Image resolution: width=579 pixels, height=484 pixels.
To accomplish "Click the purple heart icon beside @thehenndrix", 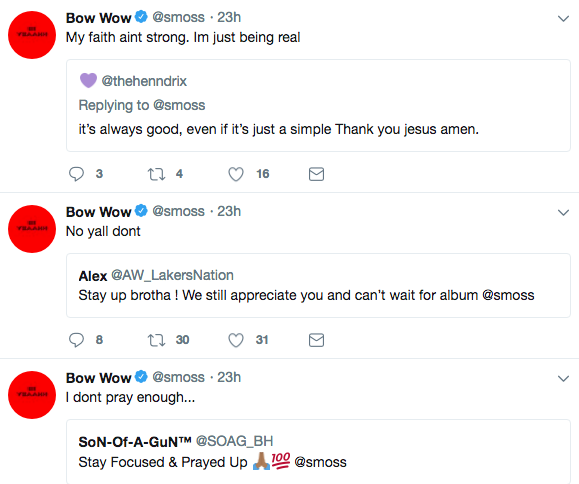I will click(88, 80).
